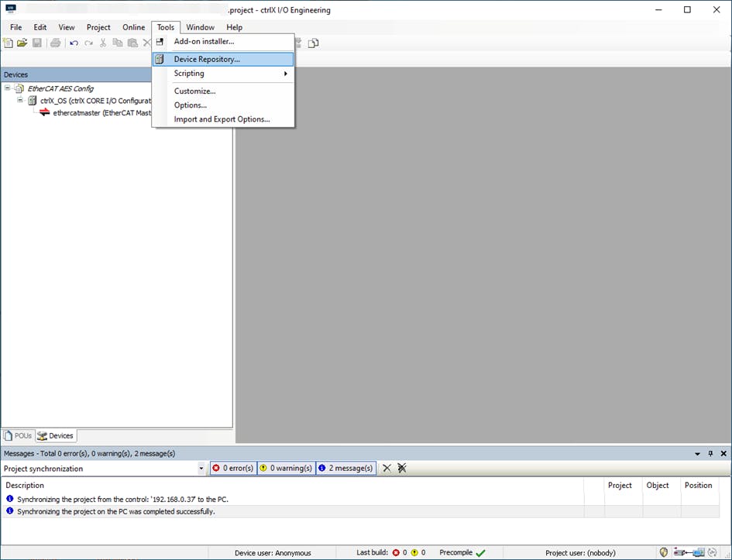
Task: Pin the Messages panel
Action: point(710,454)
